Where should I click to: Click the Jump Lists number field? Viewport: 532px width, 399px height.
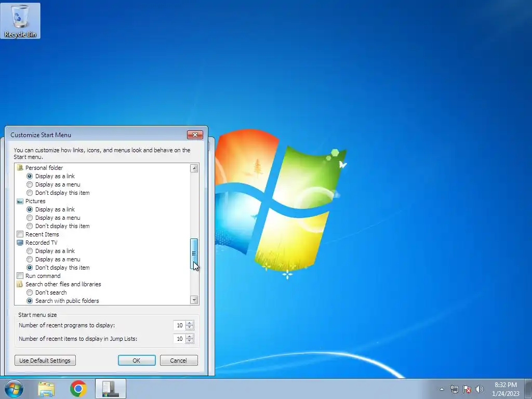(x=179, y=339)
